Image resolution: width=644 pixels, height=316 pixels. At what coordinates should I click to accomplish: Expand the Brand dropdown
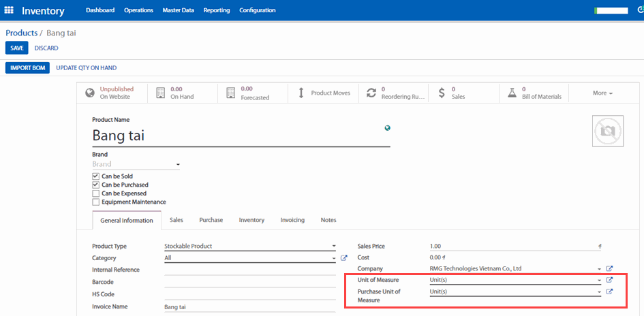[178, 165]
